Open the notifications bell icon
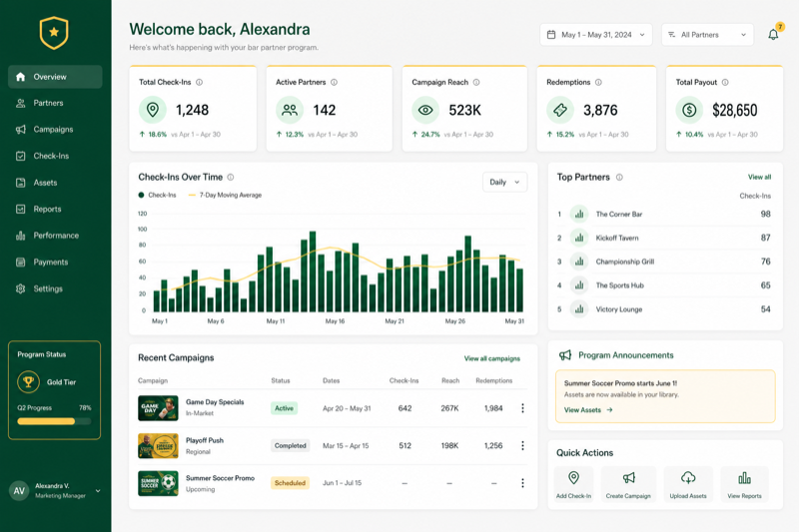Screen dimensions: 799x532 tap(773, 35)
